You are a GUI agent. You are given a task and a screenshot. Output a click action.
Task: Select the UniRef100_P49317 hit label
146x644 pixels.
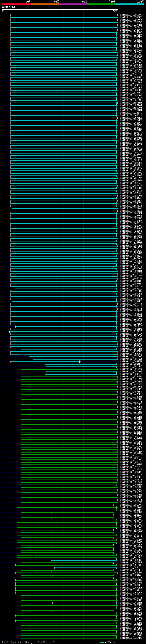click(131, 115)
